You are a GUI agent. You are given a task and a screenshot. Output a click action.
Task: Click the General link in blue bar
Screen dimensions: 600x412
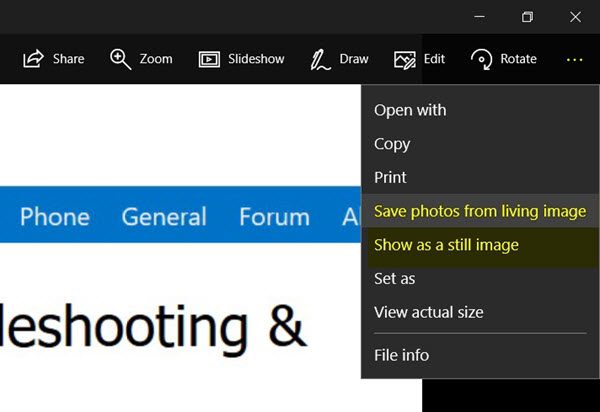[164, 216]
